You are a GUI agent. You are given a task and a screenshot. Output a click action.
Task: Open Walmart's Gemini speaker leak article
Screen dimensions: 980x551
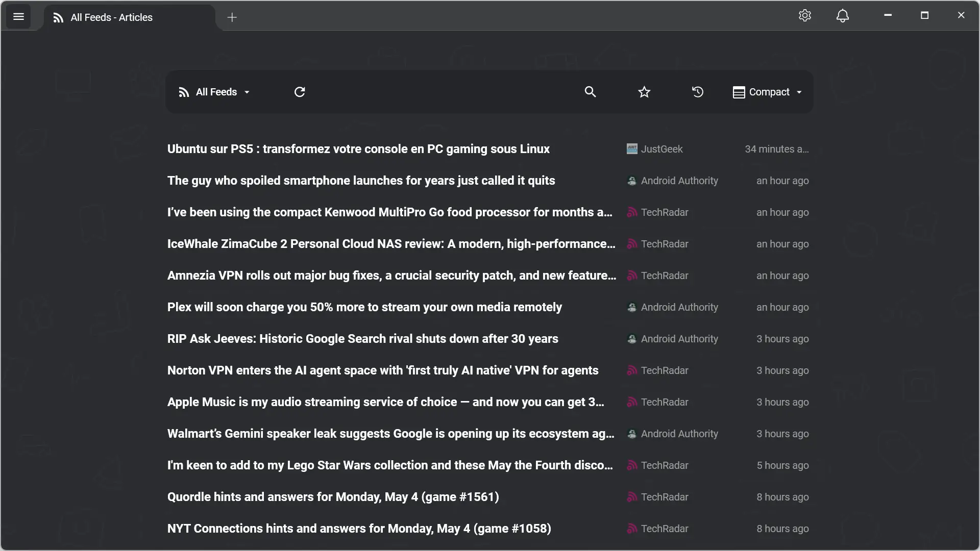click(x=391, y=434)
